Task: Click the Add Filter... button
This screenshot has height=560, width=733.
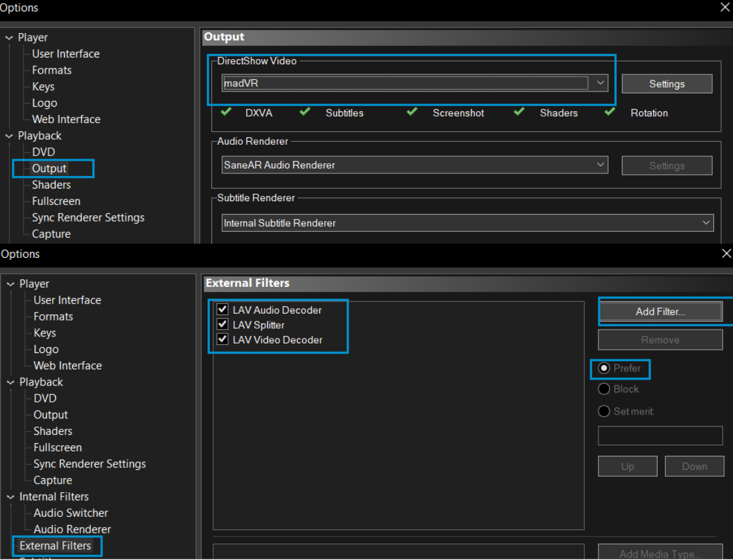Action: click(x=660, y=312)
